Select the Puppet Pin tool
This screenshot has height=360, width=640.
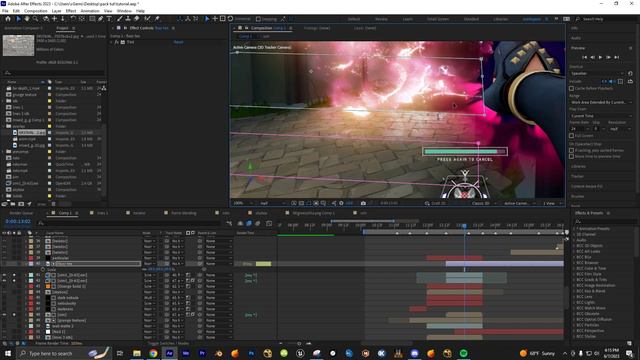157,19
